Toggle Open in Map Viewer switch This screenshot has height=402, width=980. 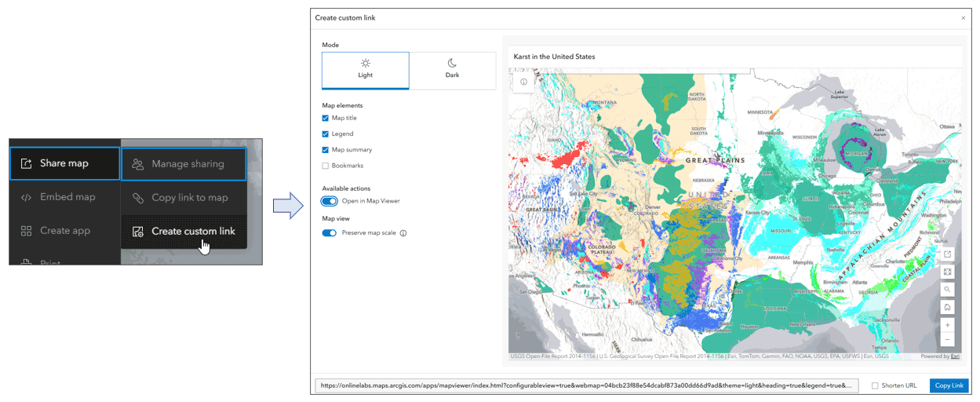[x=330, y=201]
